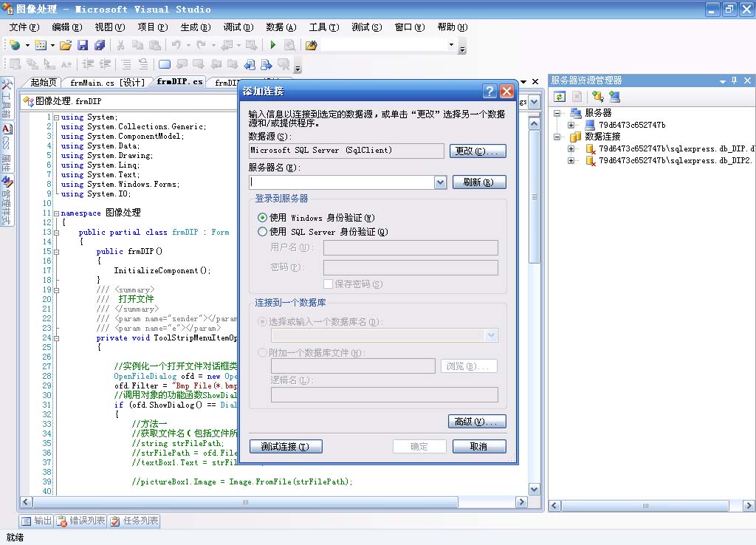
Task: Open the 文件 menu
Action: click(x=24, y=27)
